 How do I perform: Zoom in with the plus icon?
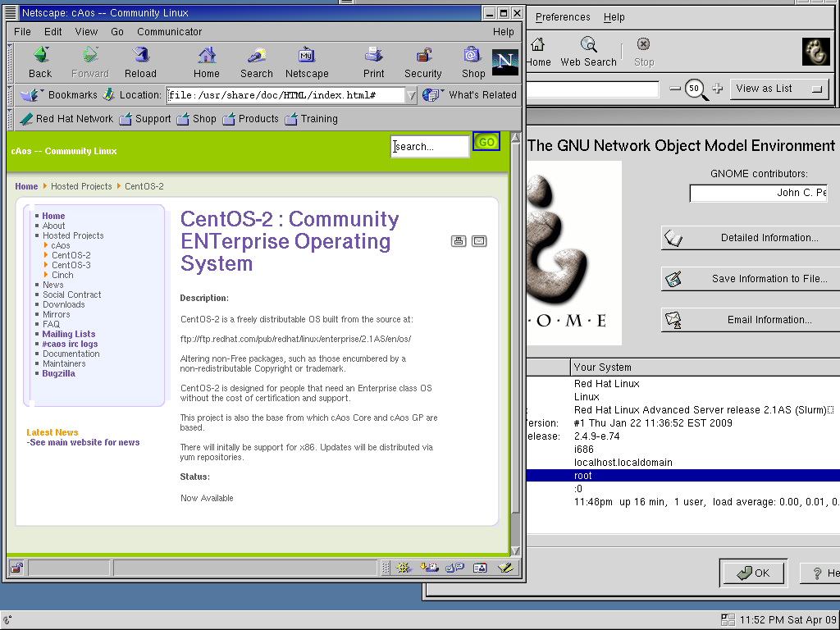[x=717, y=89]
